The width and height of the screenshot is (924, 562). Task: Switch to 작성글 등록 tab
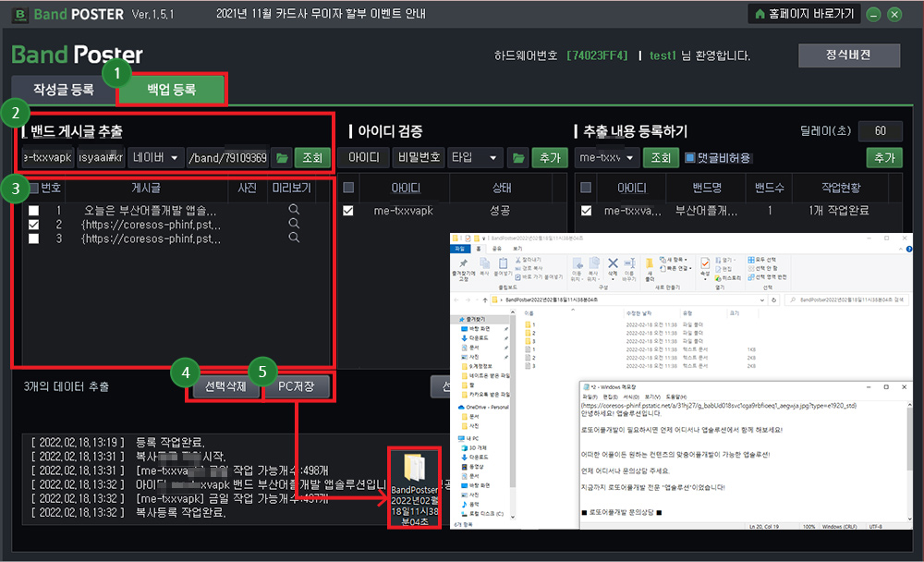(64, 90)
